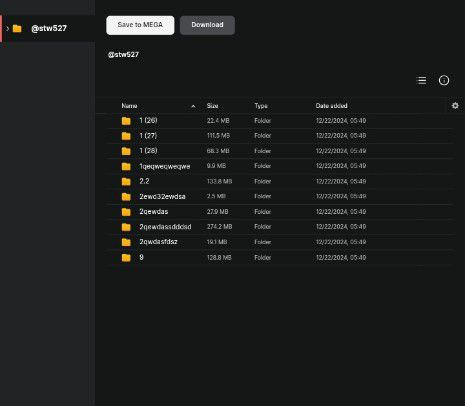Screen dimensions: 465x406
Task: Select folder 2qewdassddcsd
Action: [280, 227]
